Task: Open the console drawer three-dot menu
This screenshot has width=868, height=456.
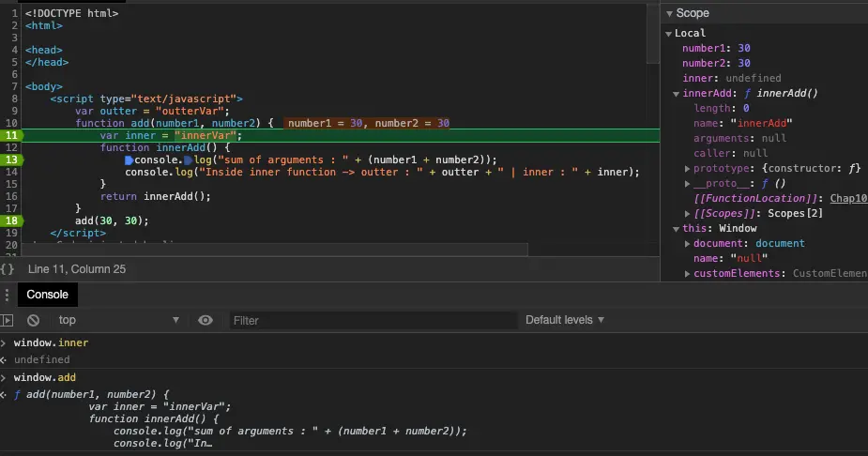Action: (x=7, y=295)
